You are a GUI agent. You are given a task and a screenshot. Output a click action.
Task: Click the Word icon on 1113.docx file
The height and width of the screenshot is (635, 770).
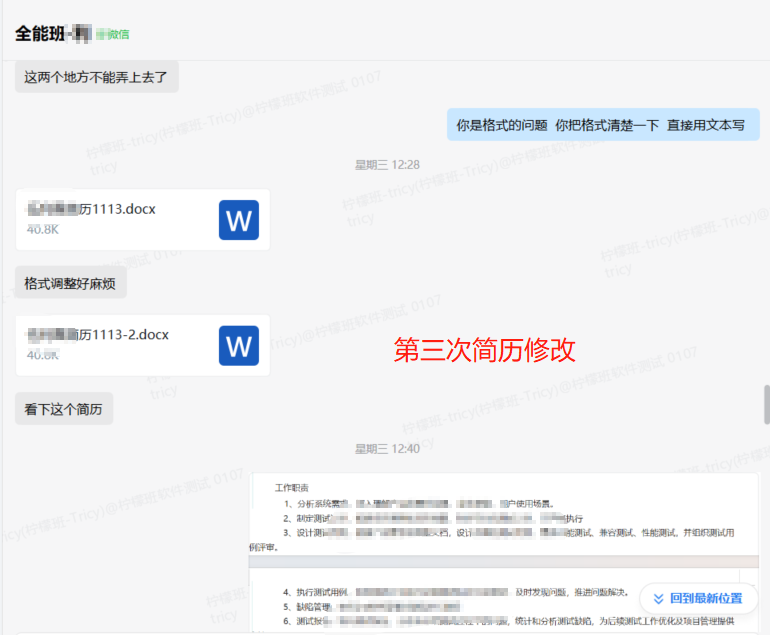238,220
